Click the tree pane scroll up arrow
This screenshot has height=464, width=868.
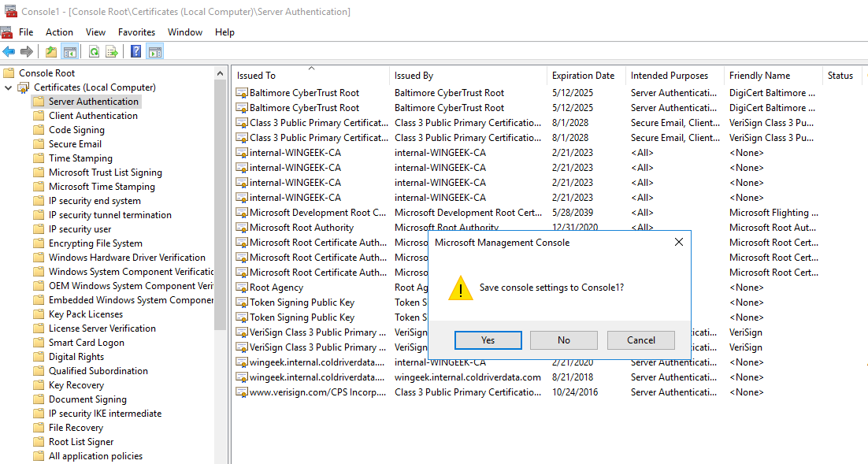coord(221,73)
